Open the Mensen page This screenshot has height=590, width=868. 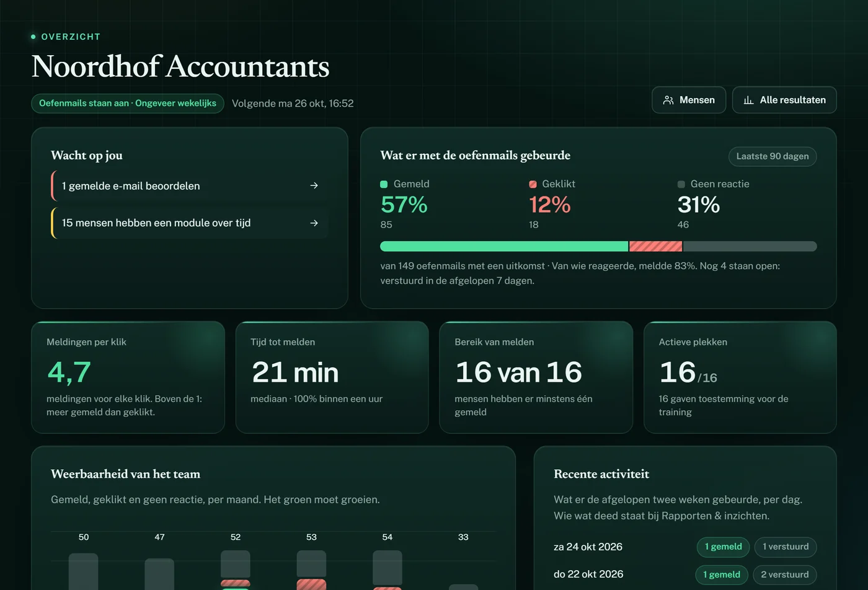pos(689,100)
